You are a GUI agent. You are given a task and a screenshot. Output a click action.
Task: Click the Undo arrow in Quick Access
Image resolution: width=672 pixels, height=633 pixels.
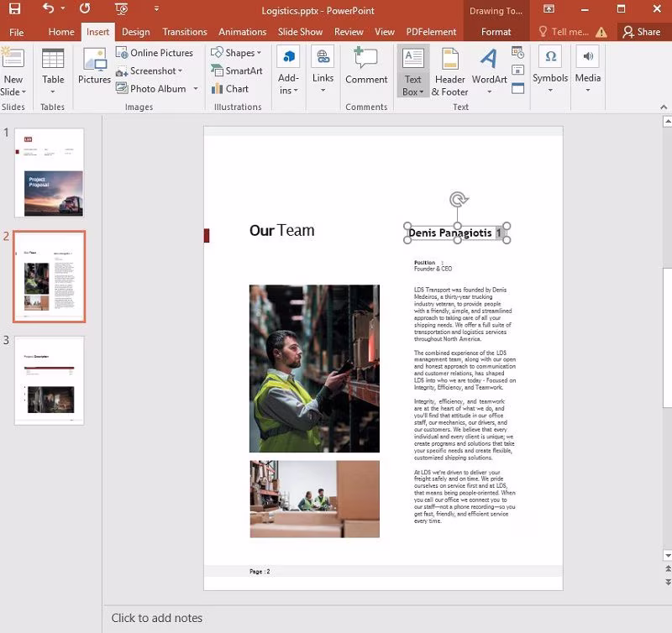pyautogui.click(x=48, y=9)
